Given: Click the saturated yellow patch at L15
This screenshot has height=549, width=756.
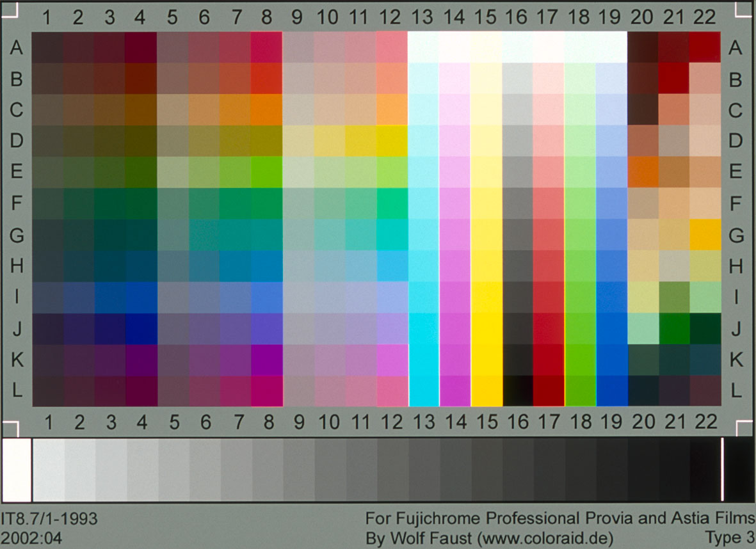Looking at the screenshot, I should coord(487,391).
